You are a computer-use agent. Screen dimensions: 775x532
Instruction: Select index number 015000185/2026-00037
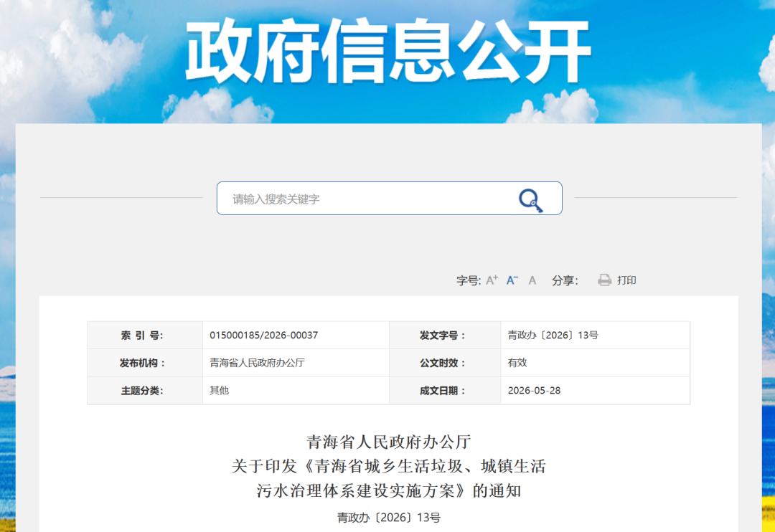tap(263, 335)
